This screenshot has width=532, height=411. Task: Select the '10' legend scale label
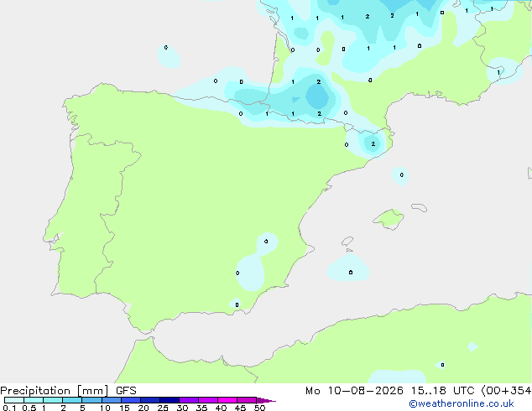[105, 408]
